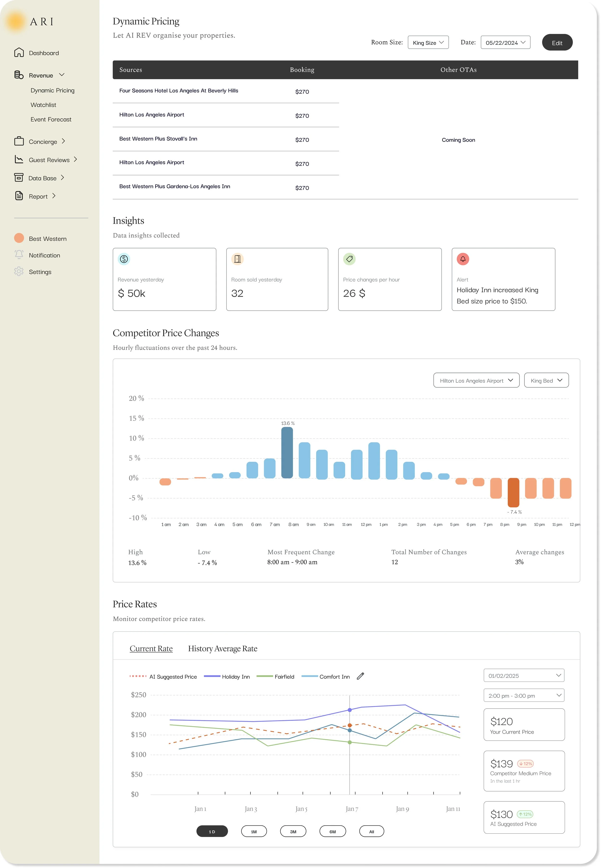Click the Guest Reviews chart icon
601x868 pixels.
click(x=19, y=160)
